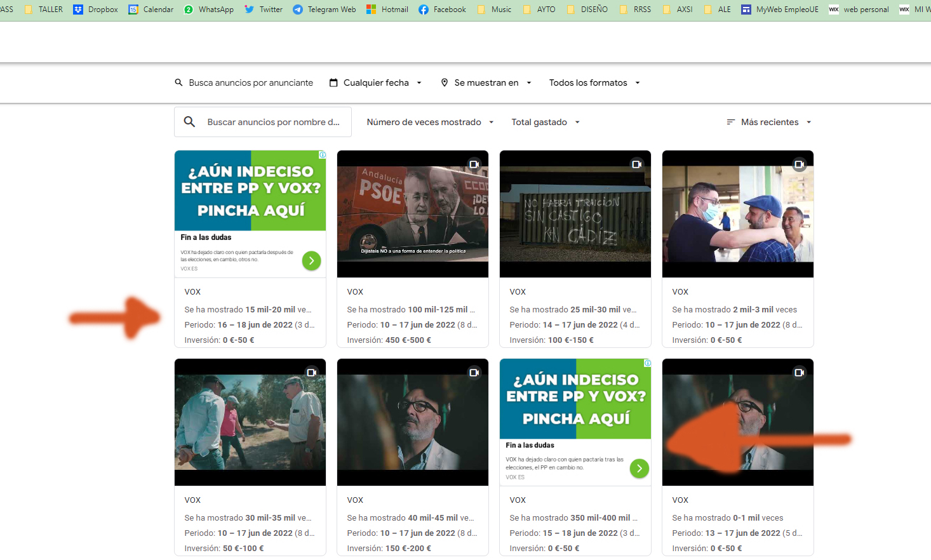
Task: Open the WhatsApp bookmark
Action: pyautogui.click(x=208, y=10)
